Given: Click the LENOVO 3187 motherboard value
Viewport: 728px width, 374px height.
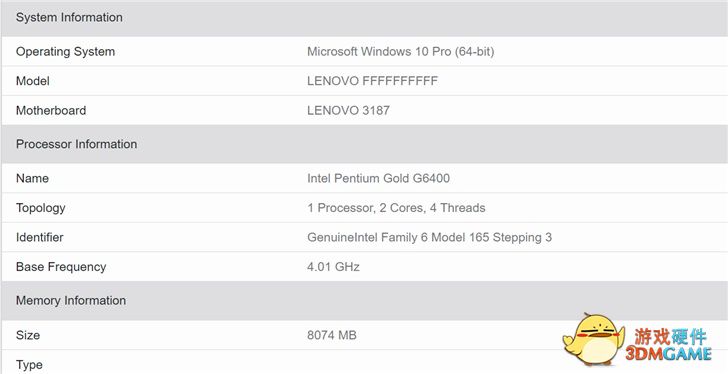Looking at the screenshot, I should tap(348, 110).
